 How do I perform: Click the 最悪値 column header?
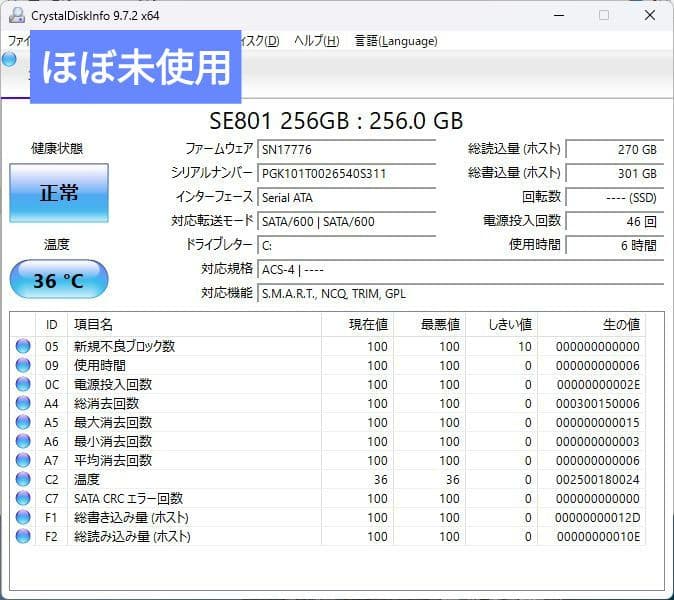(x=429, y=324)
